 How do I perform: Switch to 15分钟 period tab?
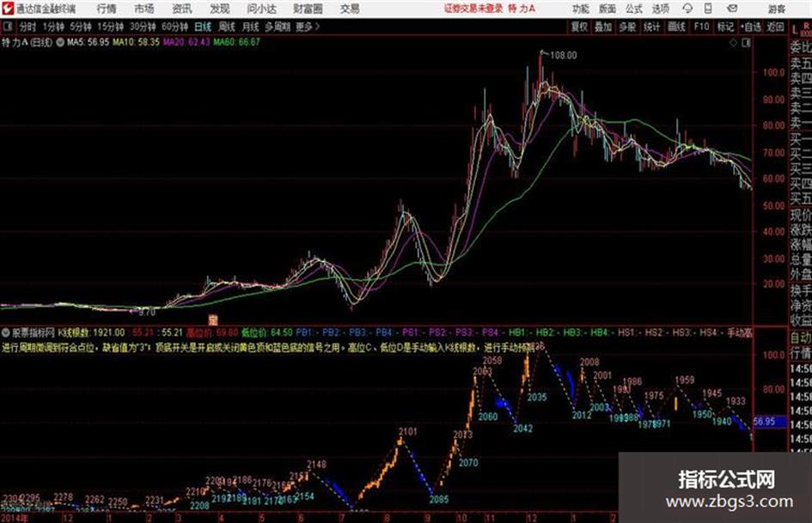pyautogui.click(x=111, y=27)
